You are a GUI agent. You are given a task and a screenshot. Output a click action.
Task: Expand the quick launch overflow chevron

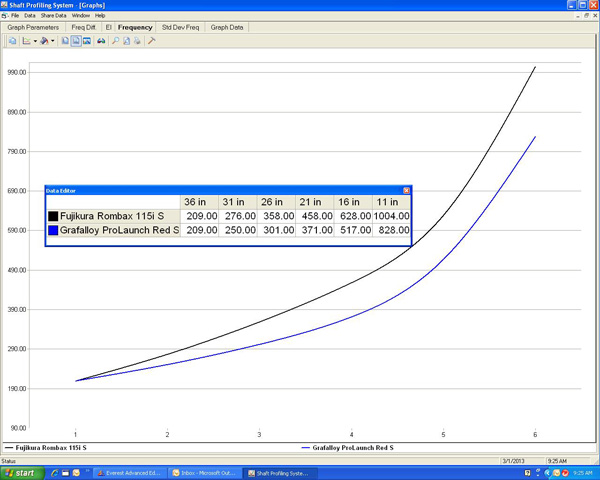coord(87,471)
